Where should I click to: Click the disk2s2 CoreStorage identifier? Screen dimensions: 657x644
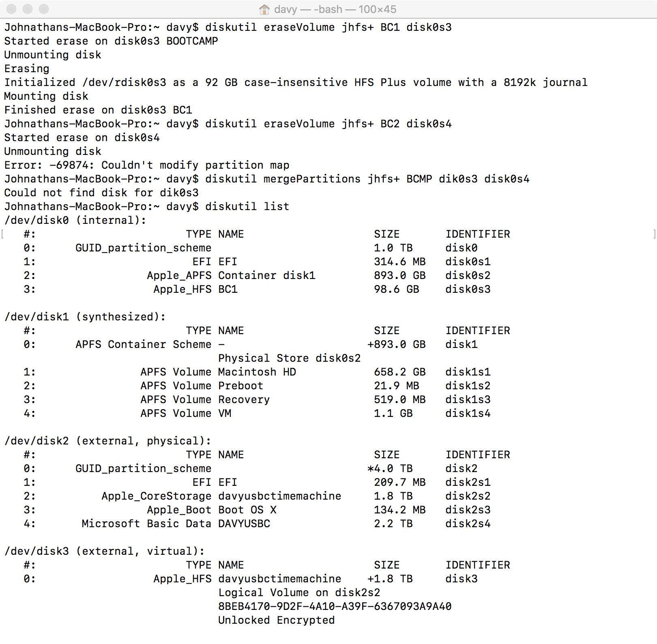pyautogui.click(x=468, y=496)
